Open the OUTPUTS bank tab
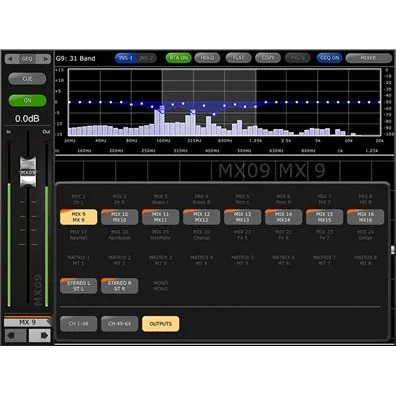 pyautogui.click(x=160, y=324)
